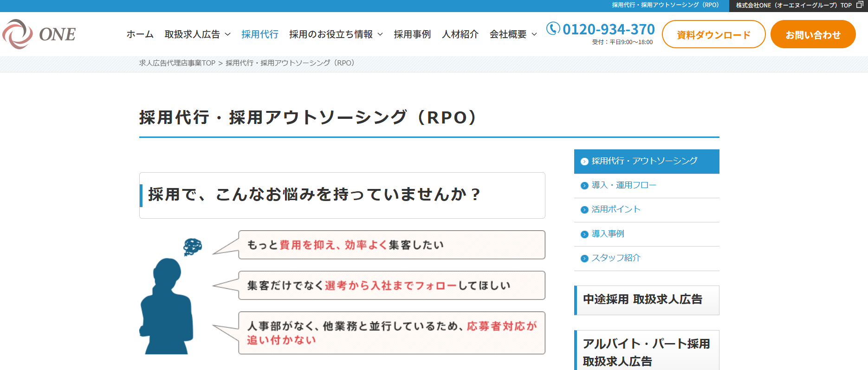Open the 中途採用 取扱求人広告 sidebar banner
Image resolution: width=868 pixels, height=370 pixels.
647,300
